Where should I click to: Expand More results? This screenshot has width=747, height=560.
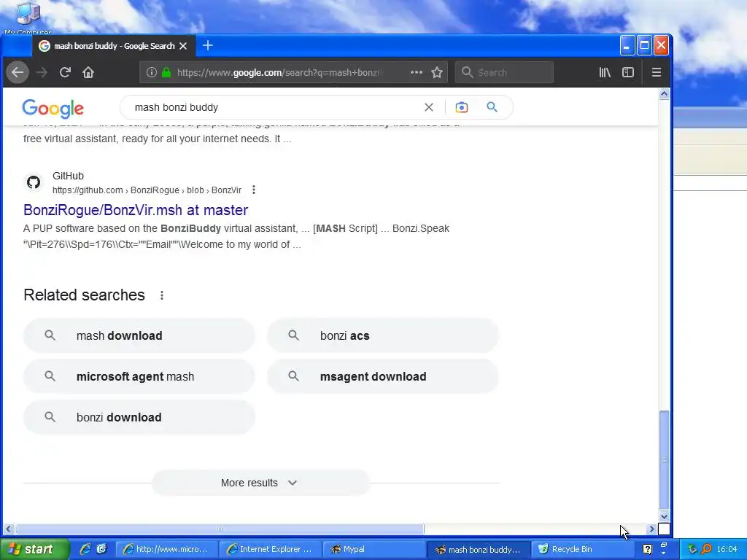[260, 483]
